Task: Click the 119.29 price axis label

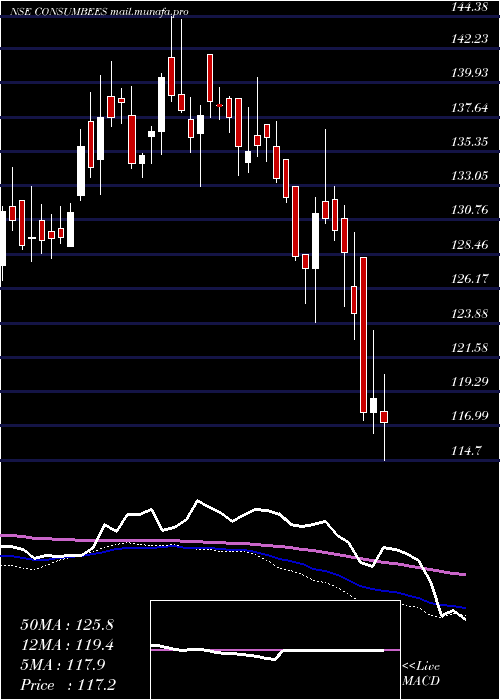Action: click(470, 382)
